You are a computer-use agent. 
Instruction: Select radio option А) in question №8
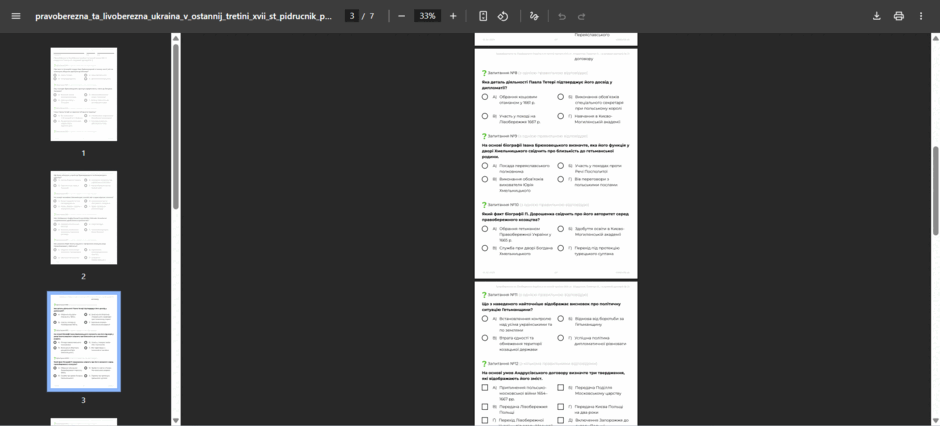tap(484, 96)
